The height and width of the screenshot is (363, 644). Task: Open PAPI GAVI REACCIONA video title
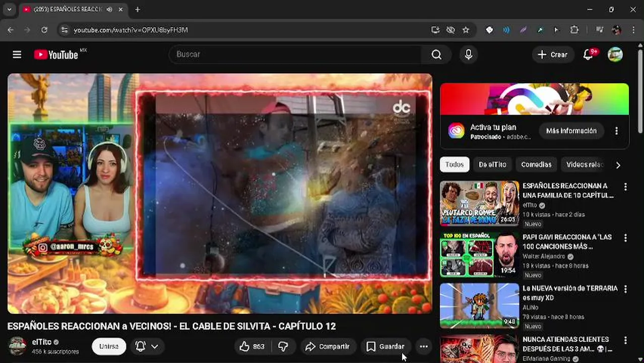[x=567, y=241]
